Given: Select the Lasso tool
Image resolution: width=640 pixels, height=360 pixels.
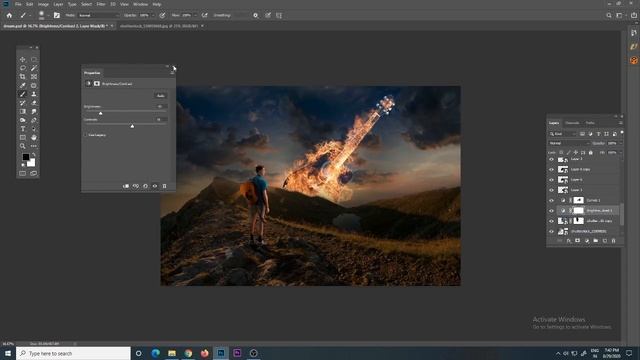Looking at the screenshot, I should pyautogui.click(x=22, y=68).
